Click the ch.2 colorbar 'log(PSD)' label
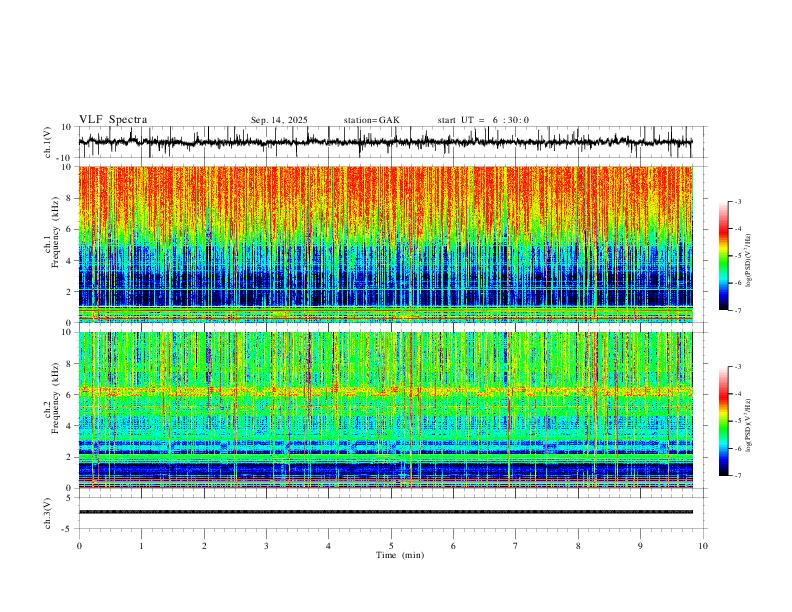The image size is (792, 612). click(749, 425)
